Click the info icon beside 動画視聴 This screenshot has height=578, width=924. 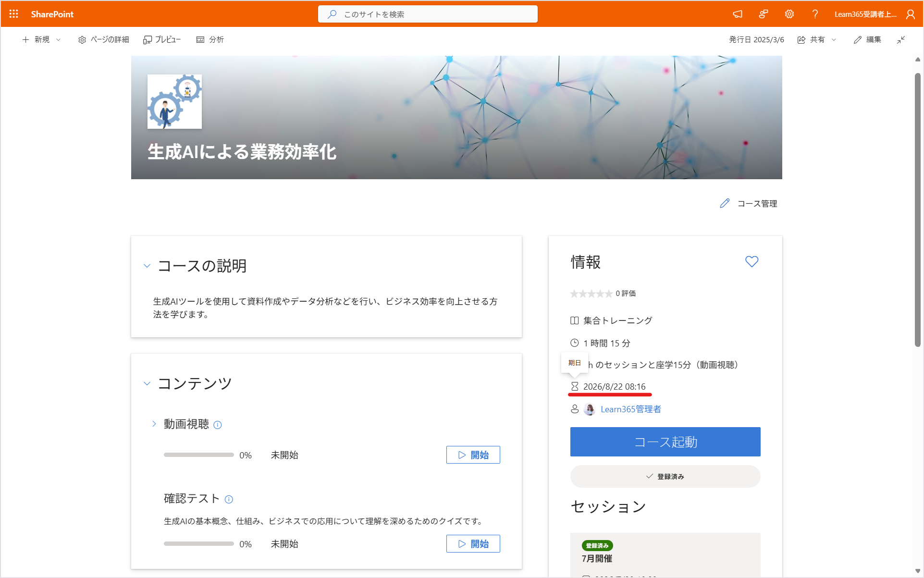(218, 425)
